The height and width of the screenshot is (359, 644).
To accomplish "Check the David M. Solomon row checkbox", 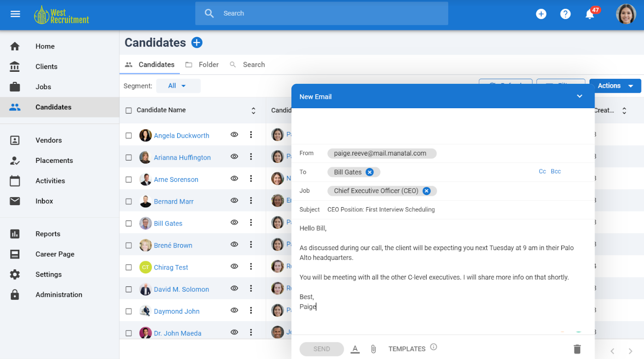I will pyautogui.click(x=129, y=290).
